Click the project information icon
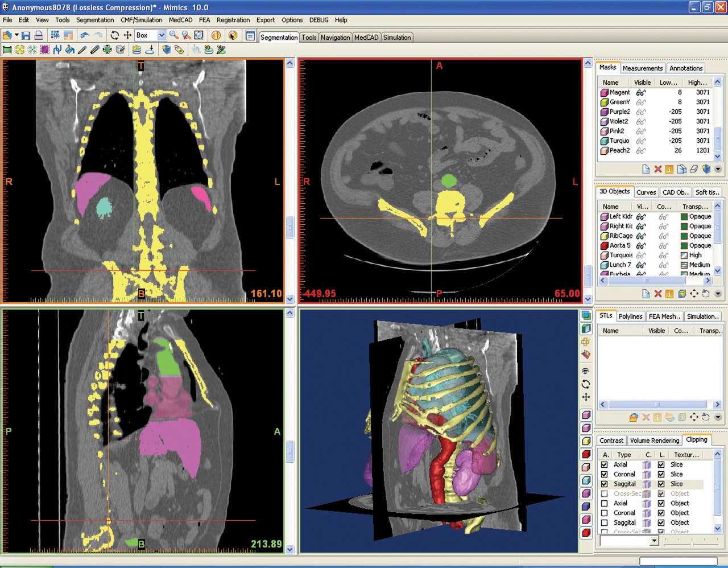Image resolution: width=728 pixels, height=568 pixels. click(216, 35)
